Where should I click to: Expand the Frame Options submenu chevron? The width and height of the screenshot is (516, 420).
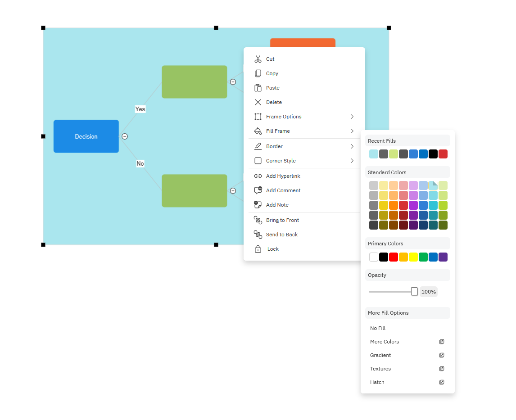tap(352, 117)
